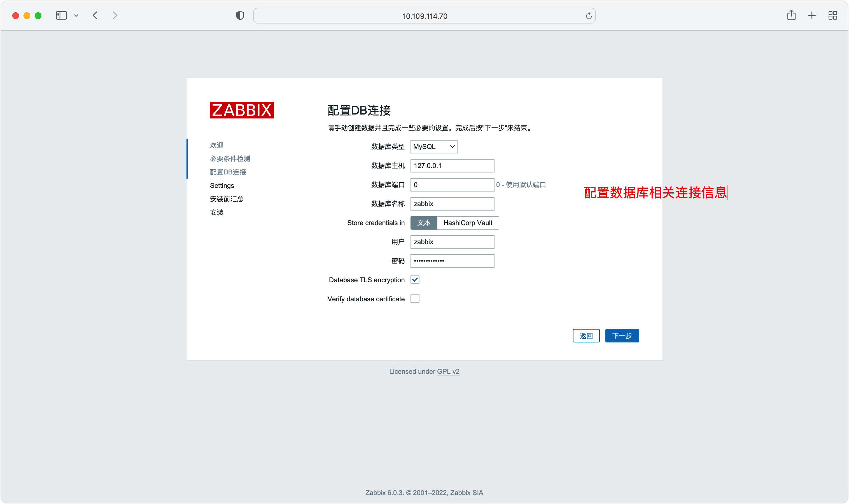Edit the 数据库主机 field 127.0.0.1

pyautogui.click(x=452, y=166)
